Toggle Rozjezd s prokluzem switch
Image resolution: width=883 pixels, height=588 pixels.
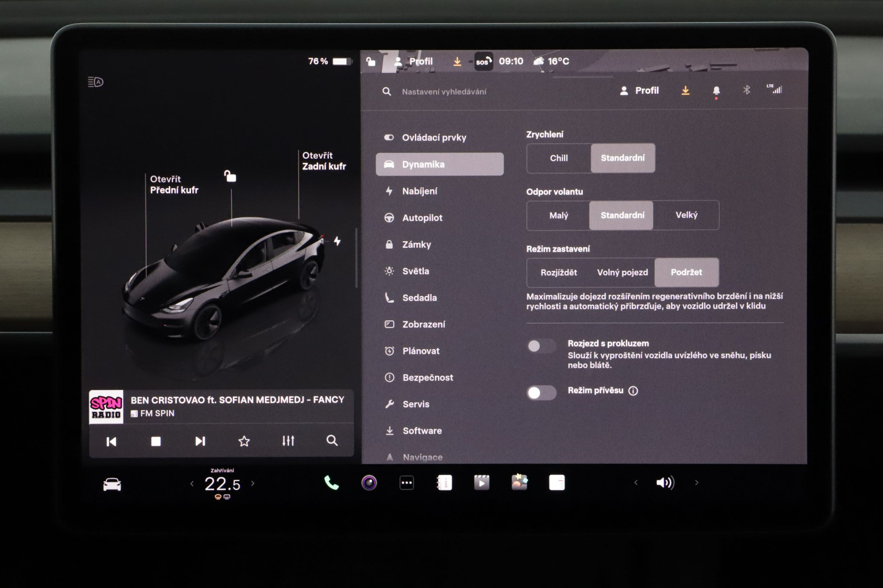(541, 346)
